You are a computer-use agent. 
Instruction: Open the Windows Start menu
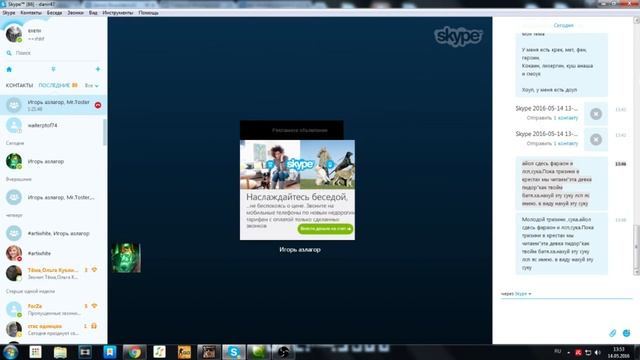click(10, 352)
